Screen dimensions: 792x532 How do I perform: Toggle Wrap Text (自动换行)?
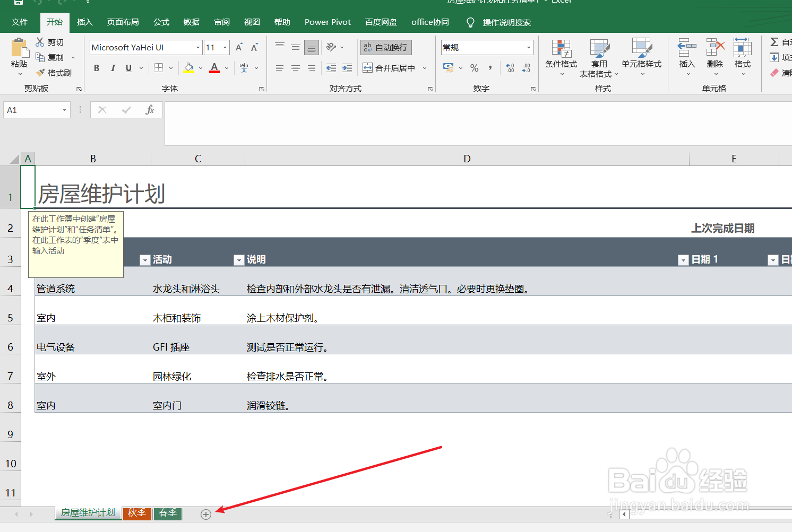(386, 47)
